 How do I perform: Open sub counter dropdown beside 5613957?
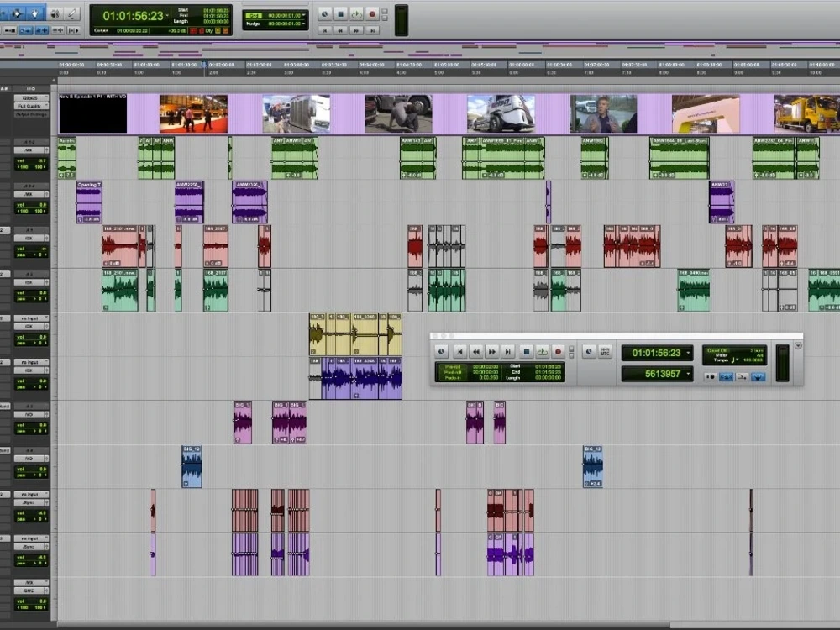coord(689,374)
